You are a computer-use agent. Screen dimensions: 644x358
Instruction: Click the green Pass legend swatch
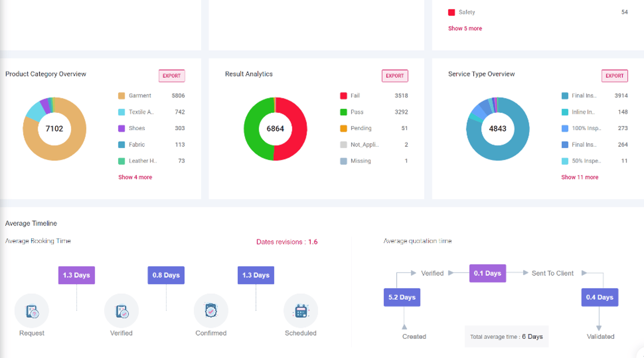pyautogui.click(x=343, y=112)
